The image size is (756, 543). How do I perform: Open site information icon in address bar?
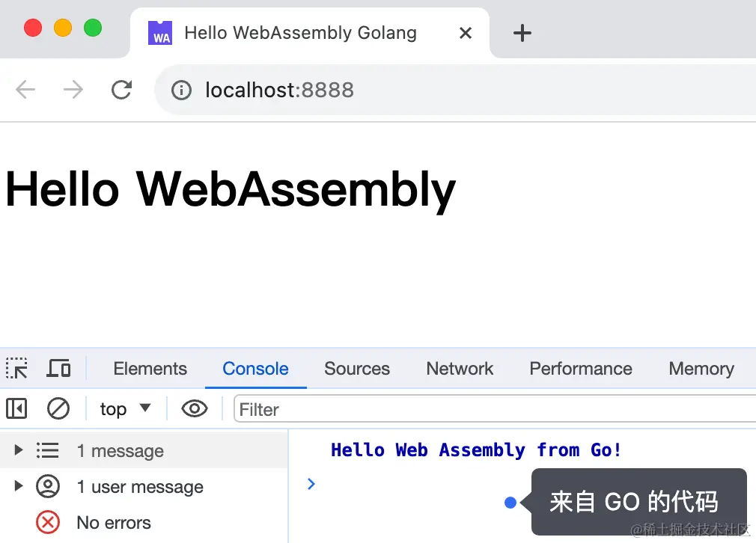pos(180,89)
